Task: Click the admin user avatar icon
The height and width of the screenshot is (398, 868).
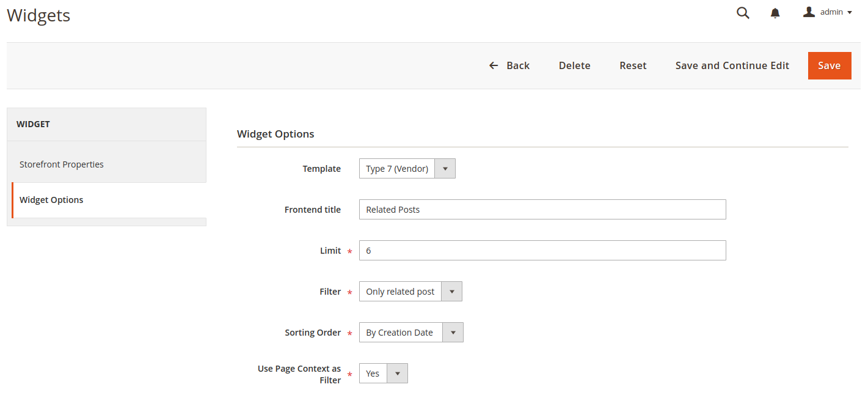Action: [809, 12]
